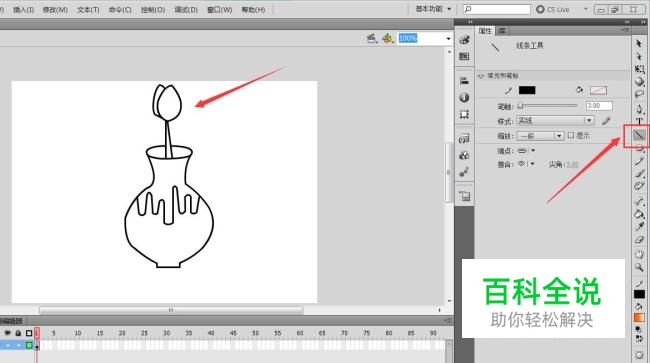Open the stage zoom 100% dropdown
650x363 pixels.
[448, 39]
